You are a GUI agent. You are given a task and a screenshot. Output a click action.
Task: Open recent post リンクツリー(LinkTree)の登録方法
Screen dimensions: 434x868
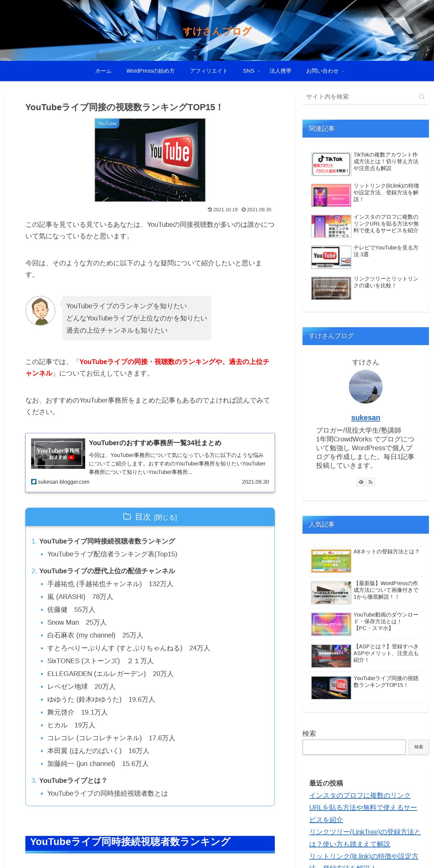pyautogui.click(x=365, y=838)
